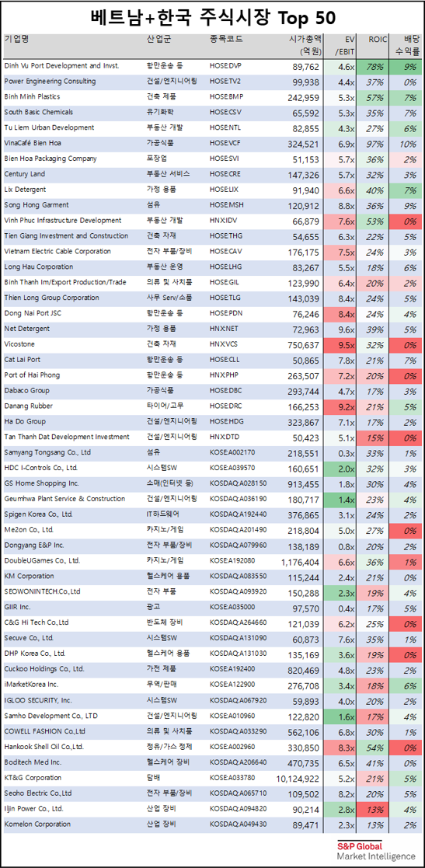Image resolution: width=425 pixels, height=868 pixels.
Task: Click the 산업군 column header
Action: pyautogui.click(x=159, y=40)
